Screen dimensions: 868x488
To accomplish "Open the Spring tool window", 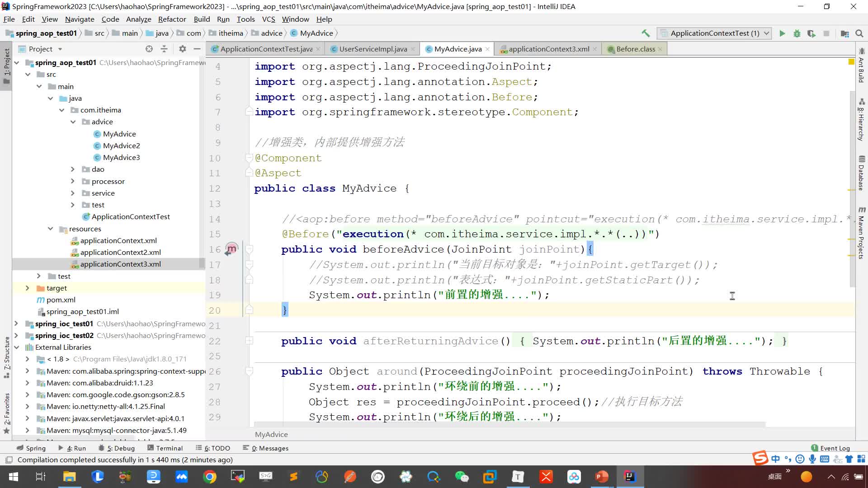I will tap(31, 448).
